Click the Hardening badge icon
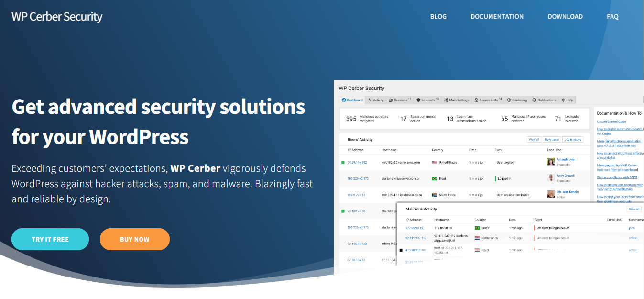The width and height of the screenshot is (644, 299). click(509, 100)
